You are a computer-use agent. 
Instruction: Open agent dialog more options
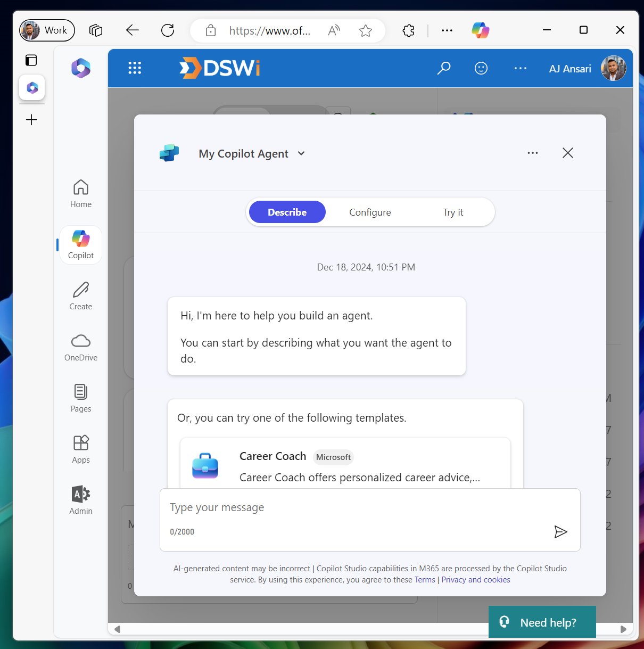click(x=533, y=153)
